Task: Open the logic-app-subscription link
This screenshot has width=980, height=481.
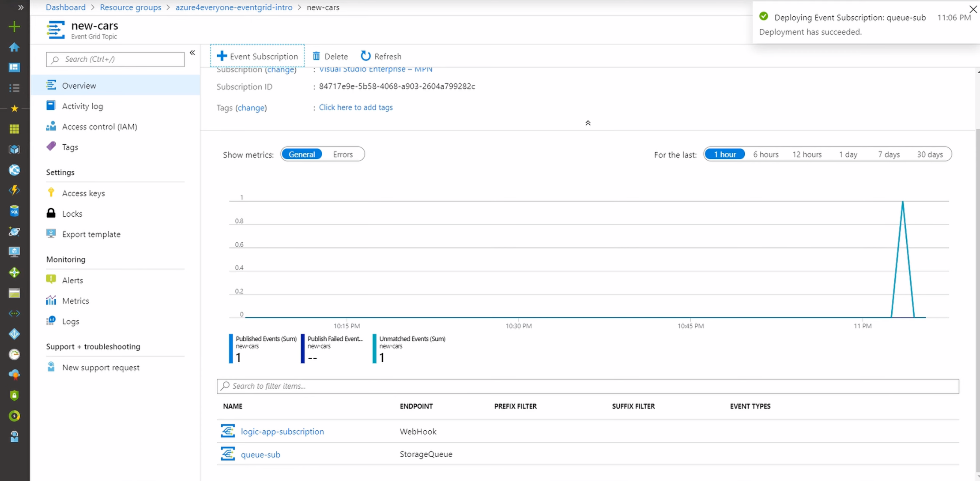Action: [282, 432]
